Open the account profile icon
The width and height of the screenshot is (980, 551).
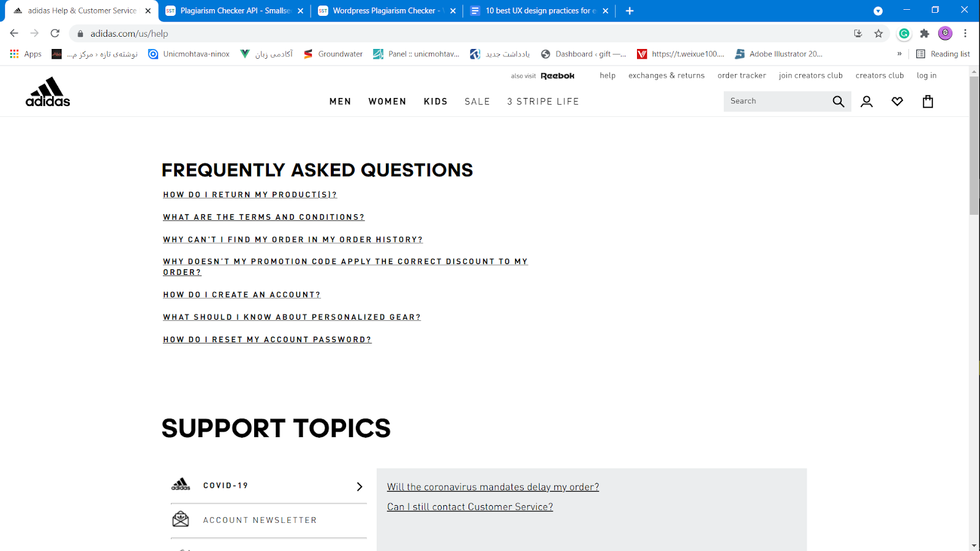tap(867, 102)
